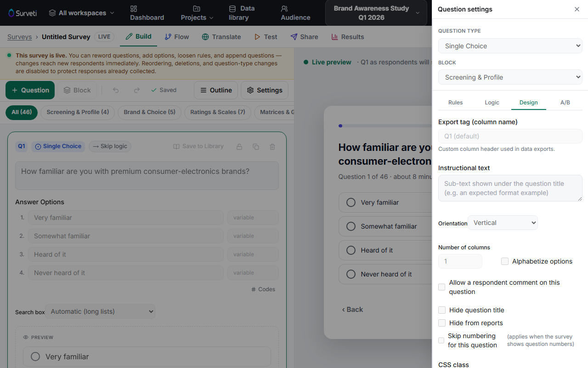Click the undo arrow icon

pyautogui.click(x=116, y=90)
